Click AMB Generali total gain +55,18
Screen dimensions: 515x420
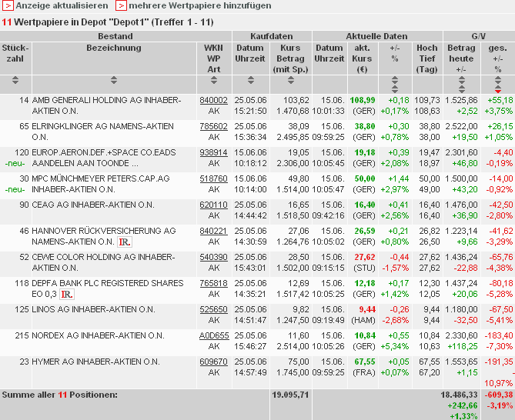(500, 101)
